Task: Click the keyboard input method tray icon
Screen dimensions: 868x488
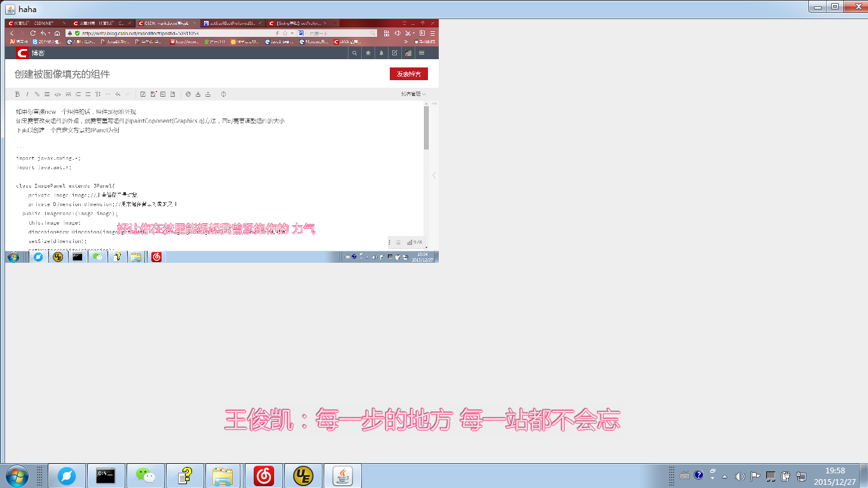Action: 685,475
